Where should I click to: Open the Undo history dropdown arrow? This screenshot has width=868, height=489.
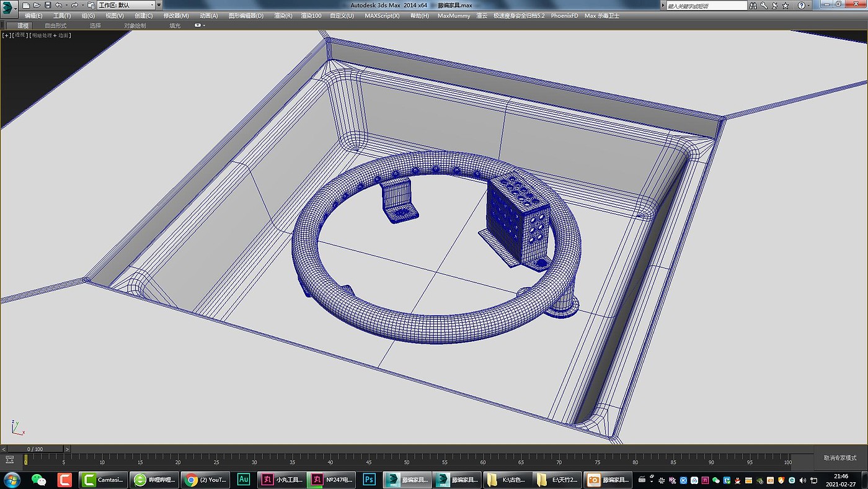click(x=66, y=5)
